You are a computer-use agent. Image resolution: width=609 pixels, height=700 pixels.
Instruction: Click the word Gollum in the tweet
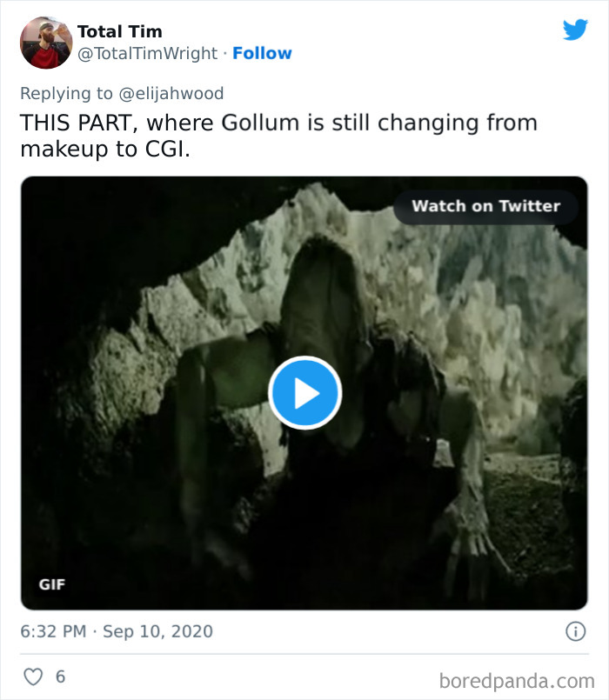(261, 122)
